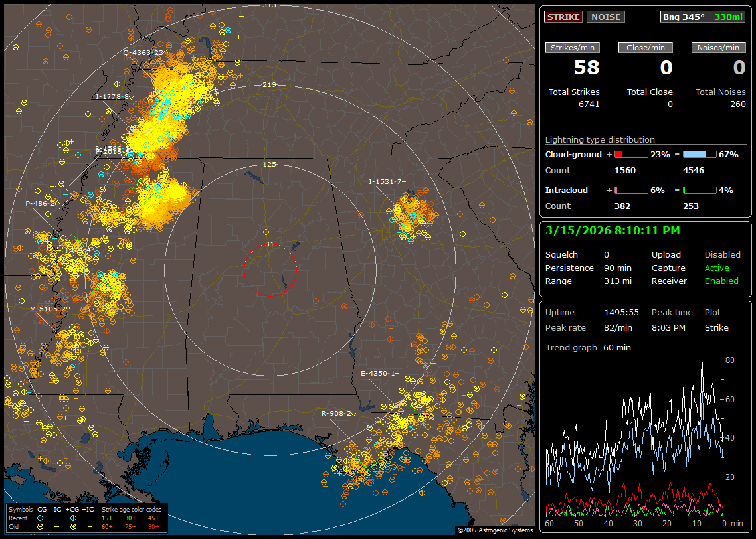Click the negative intracloud green percentage bar
The image size is (756, 539).
click(x=700, y=190)
